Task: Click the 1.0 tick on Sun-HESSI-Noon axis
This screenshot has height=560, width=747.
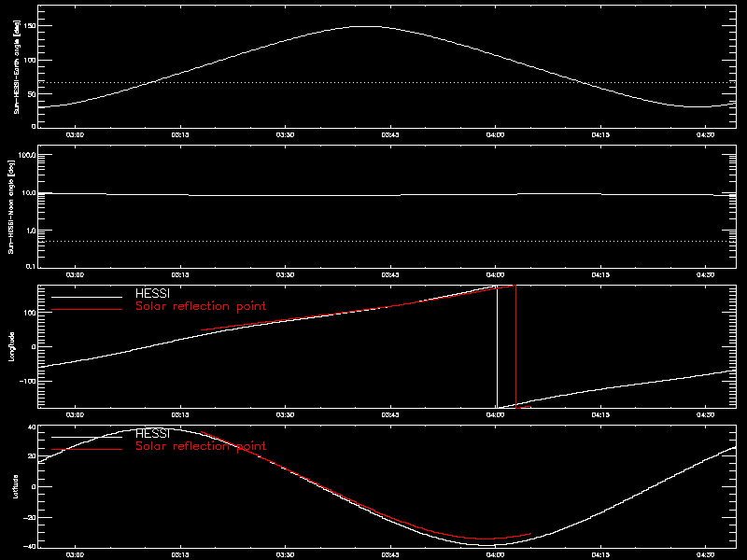Action: (31, 231)
